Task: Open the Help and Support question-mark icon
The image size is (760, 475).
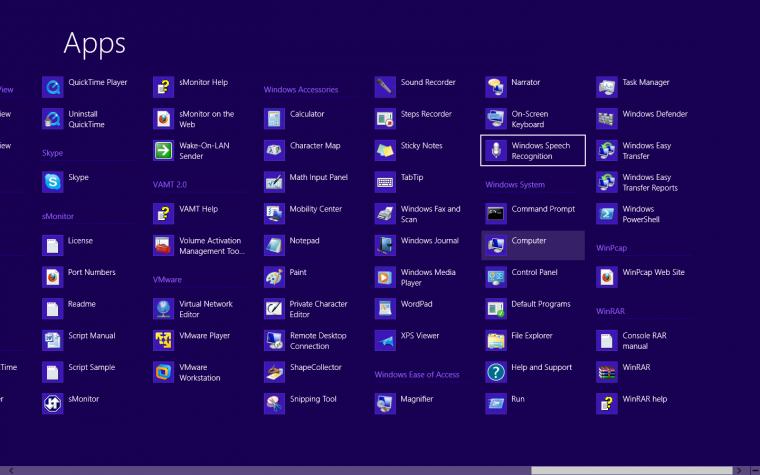Action: click(x=496, y=372)
